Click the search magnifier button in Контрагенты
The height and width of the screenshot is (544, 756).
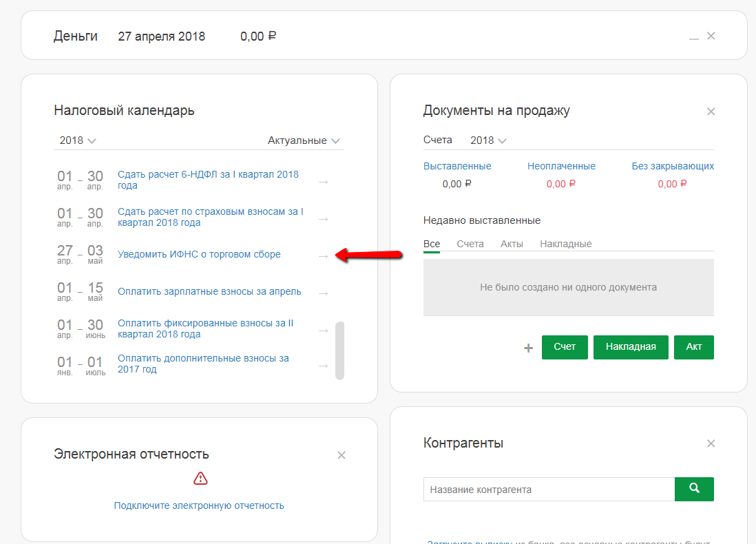[x=694, y=489]
